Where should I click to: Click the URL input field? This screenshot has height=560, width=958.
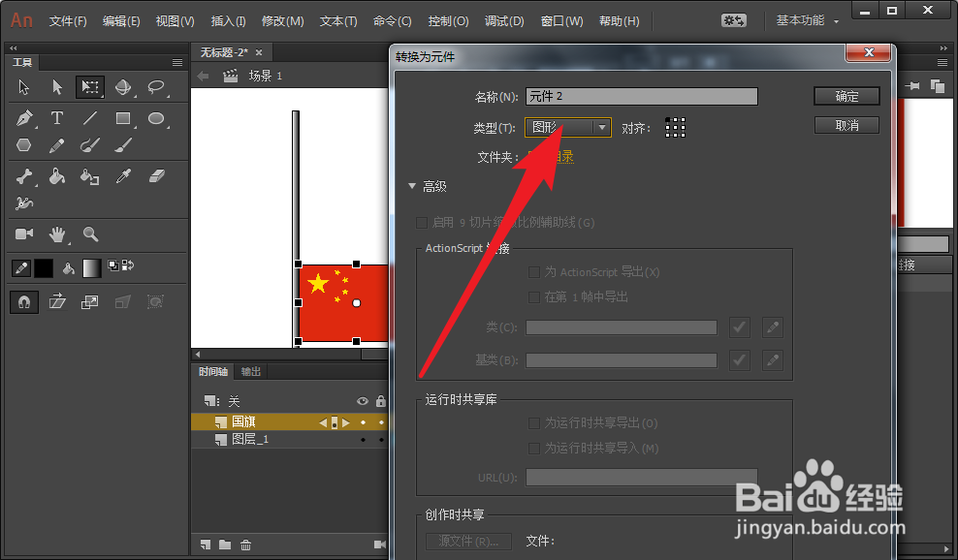[x=642, y=477]
